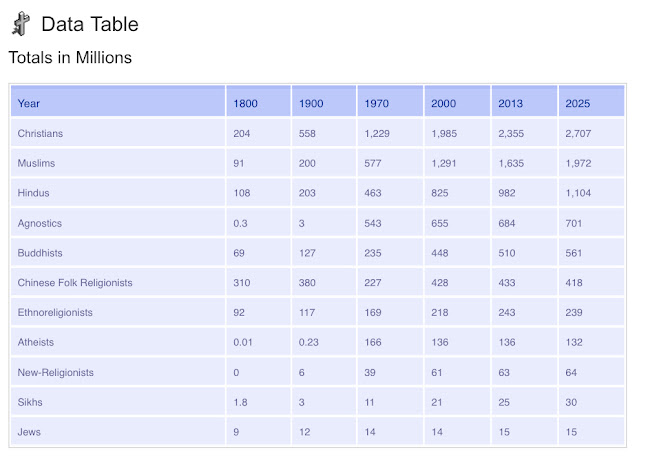
Task: Click the Data Table heading text
Action: [90, 25]
